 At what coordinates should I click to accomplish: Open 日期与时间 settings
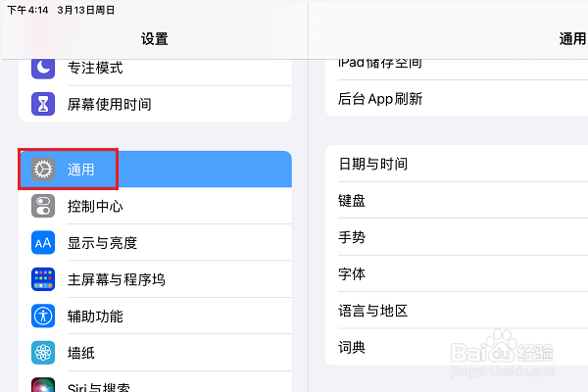click(x=457, y=164)
